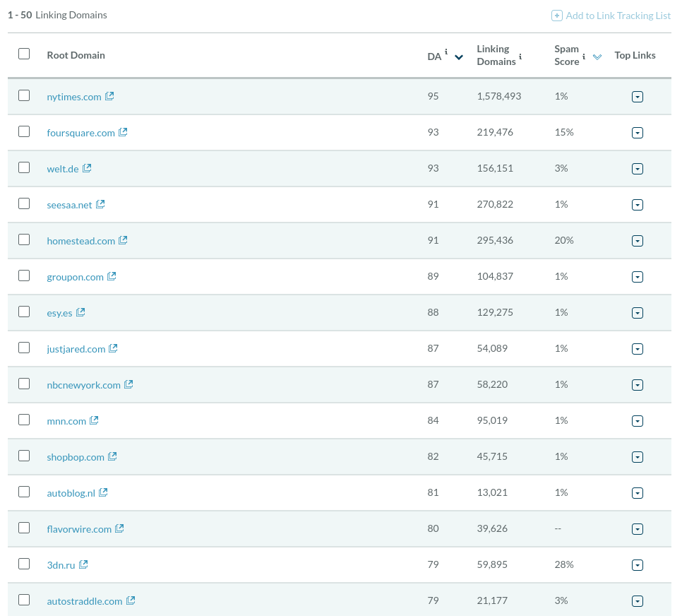Check the flavorwire.com row checkbox

(x=24, y=528)
